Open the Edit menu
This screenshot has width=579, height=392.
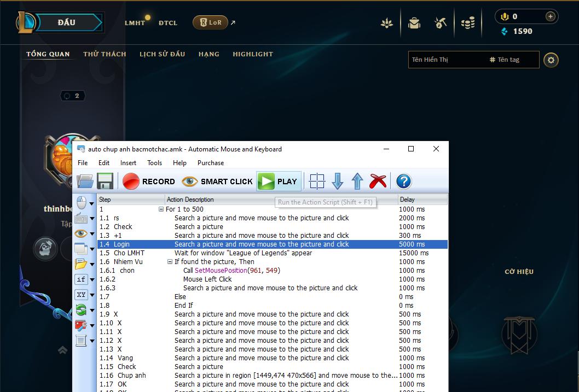point(104,162)
